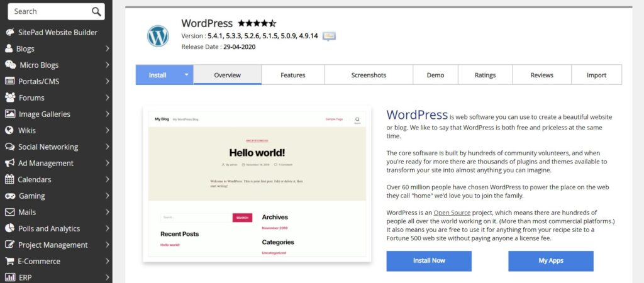Click the search magnifier icon in sidebar

pos(96,11)
